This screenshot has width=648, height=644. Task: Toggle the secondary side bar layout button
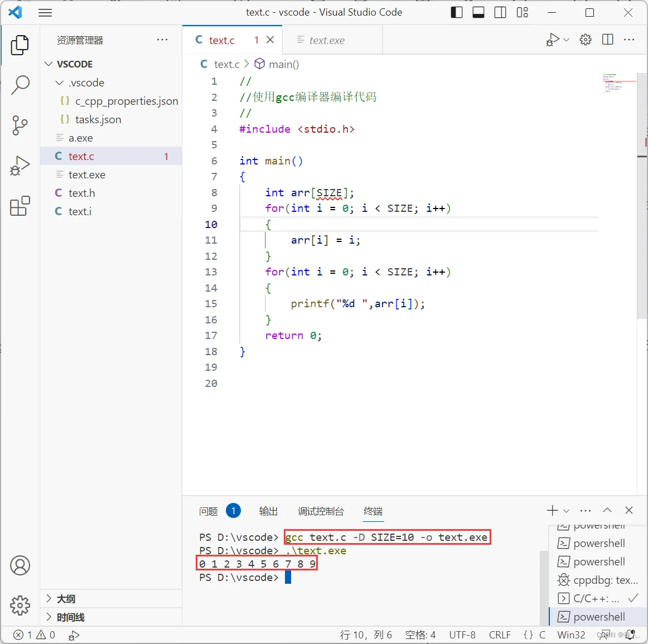coord(500,12)
